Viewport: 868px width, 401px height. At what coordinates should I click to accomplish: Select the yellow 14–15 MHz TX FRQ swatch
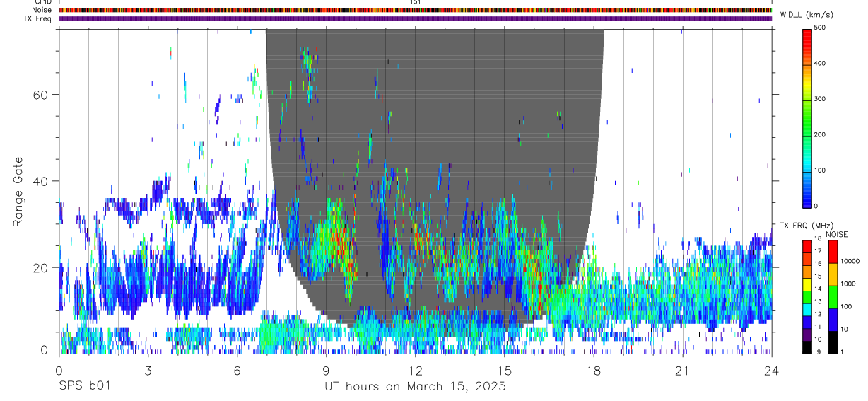pyautogui.click(x=807, y=284)
